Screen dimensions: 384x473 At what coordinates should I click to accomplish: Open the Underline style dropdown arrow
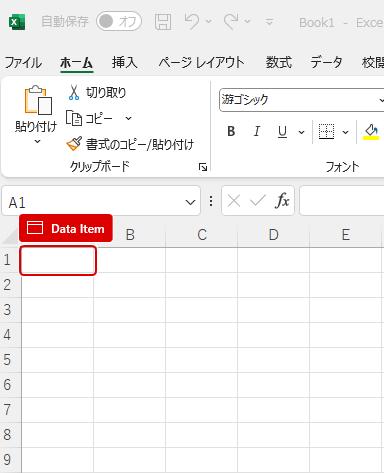coord(301,132)
